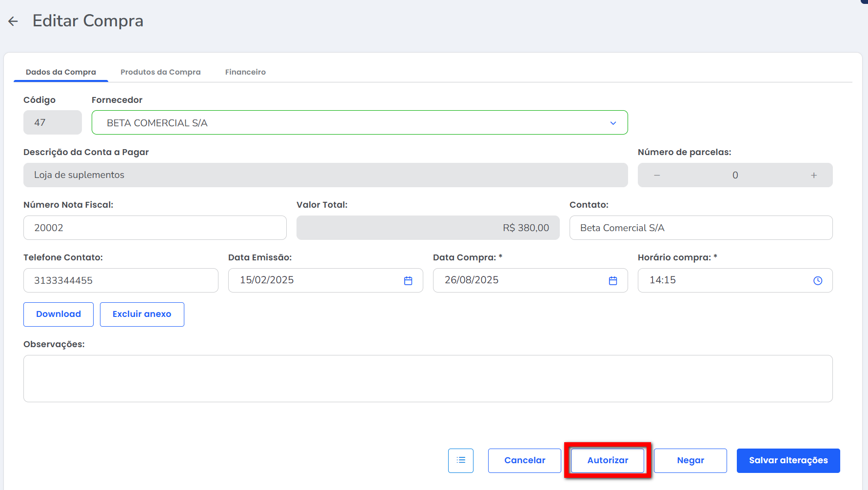Open the Financeiro tab
Image resolution: width=868 pixels, height=490 pixels.
pos(245,72)
